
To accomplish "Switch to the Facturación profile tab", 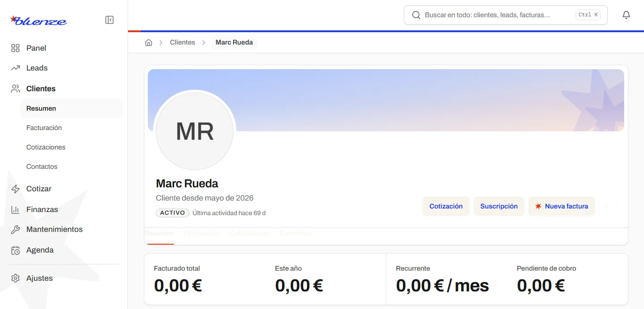I will (202, 234).
